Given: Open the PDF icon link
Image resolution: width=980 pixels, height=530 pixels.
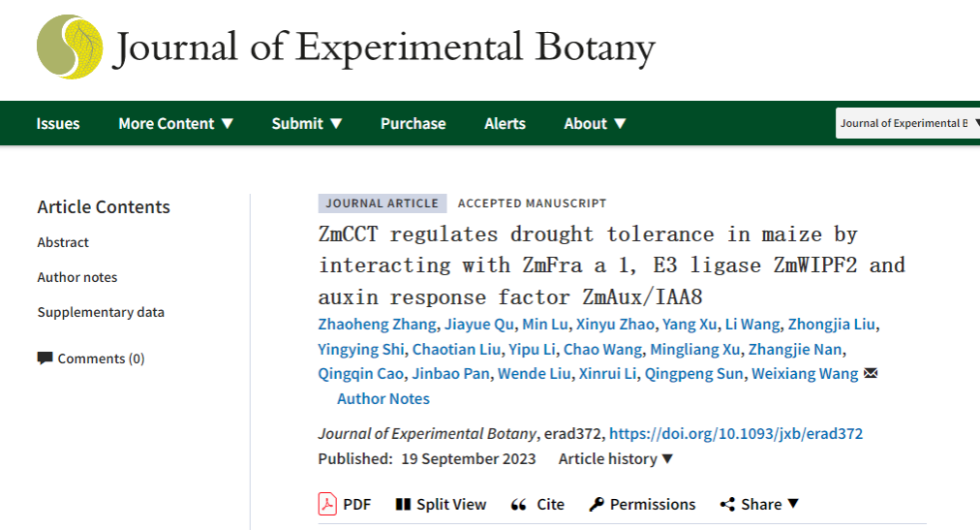Looking at the screenshot, I should (327, 504).
